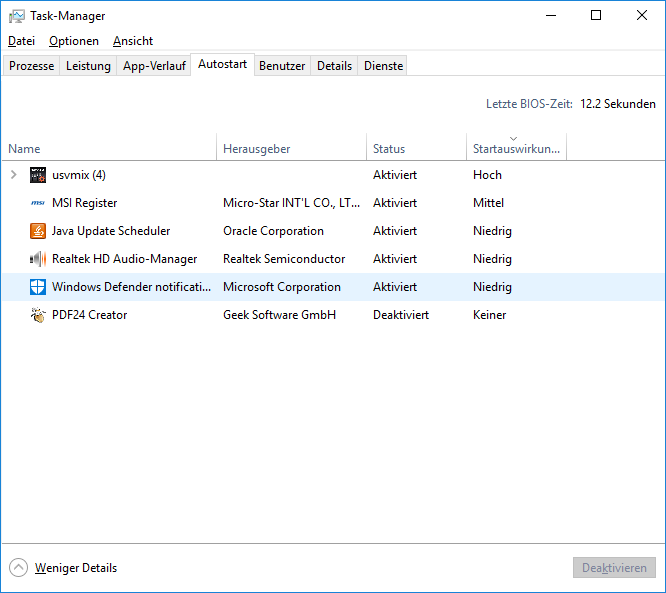666x593 pixels.
Task: Click the Deaktiviert status of PDF24
Action: click(401, 315)
